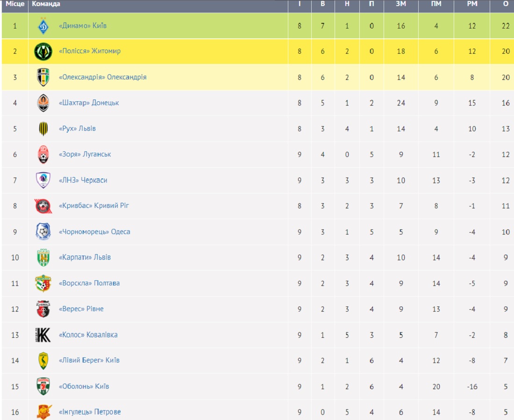Click the РМ goal difference header

click(472, 4)
